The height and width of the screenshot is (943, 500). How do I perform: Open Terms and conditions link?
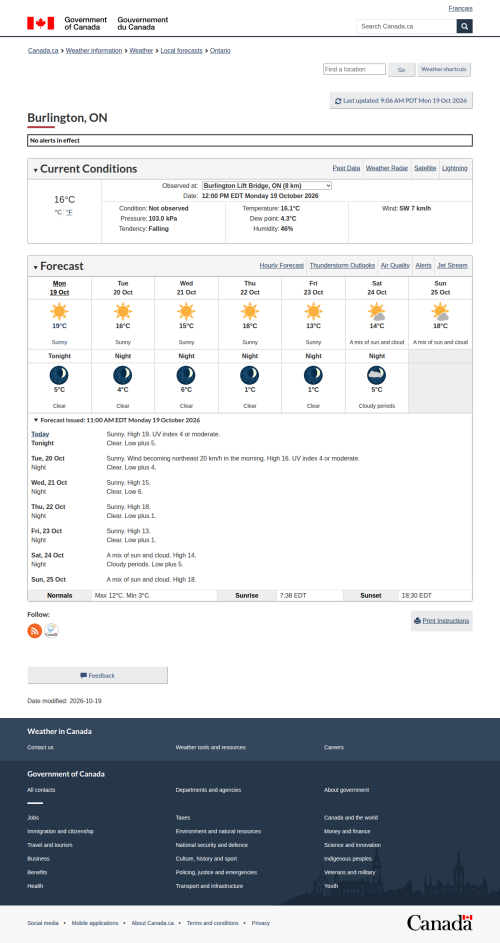pyautogui.click(x=212, y=923)
